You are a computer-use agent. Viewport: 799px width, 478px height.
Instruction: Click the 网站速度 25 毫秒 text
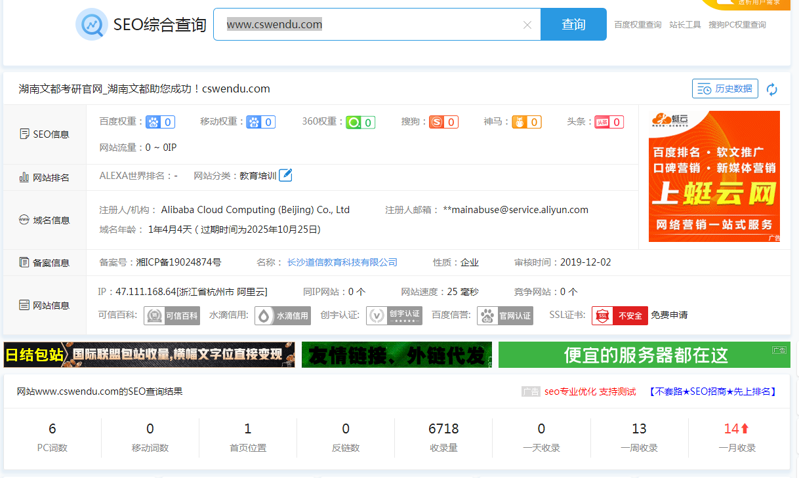(x=440, y=292)
